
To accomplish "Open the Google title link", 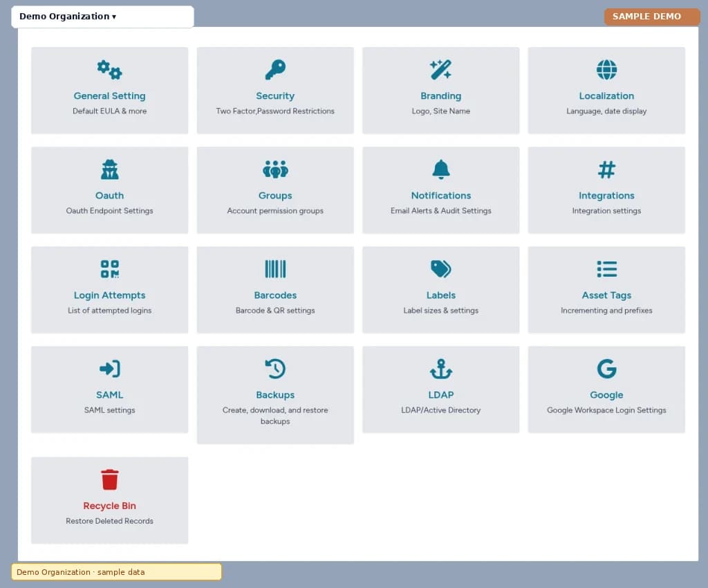I will tap(606, 395).
